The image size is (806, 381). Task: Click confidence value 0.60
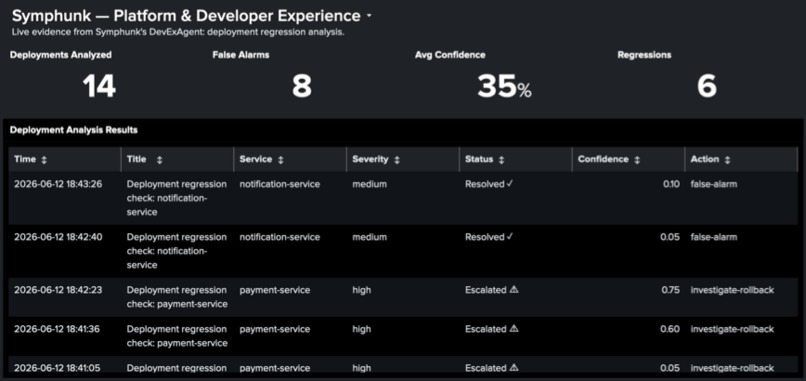coord(670,329)
